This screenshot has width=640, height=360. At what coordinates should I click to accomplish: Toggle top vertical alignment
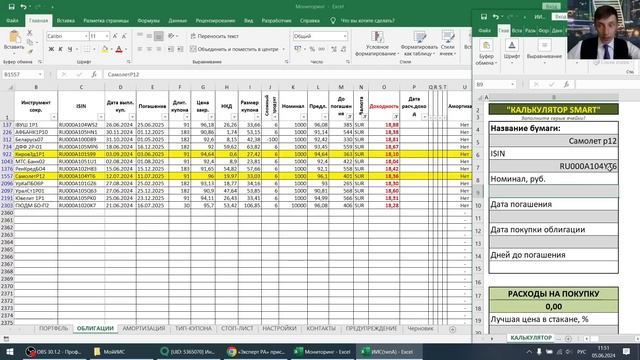(140, 36)
